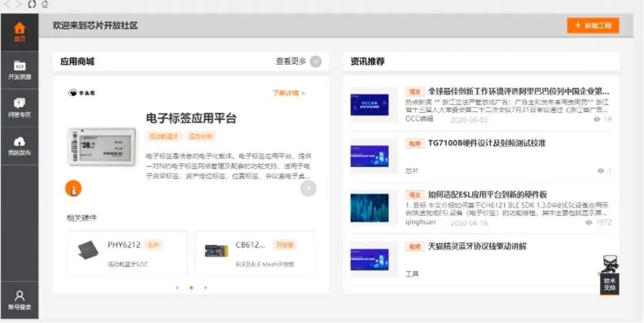The image size is (644, 323).
Task: Click the date 2020-04-16
Action: pos(469,223)
